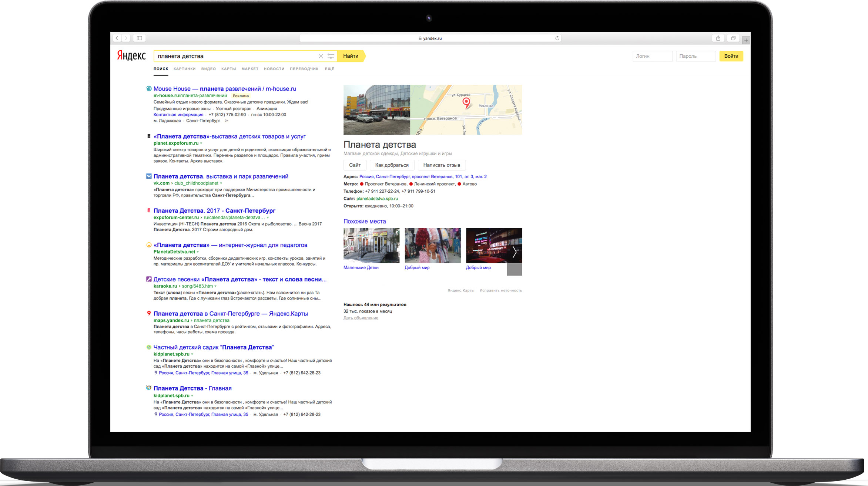The height and width of the screenshot is (486, 868).
Task: Show all Safari tabs overview
Action: (733, 38)
